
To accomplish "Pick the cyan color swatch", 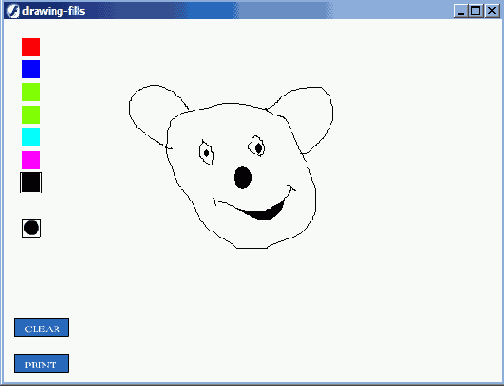I will [31, 137].
